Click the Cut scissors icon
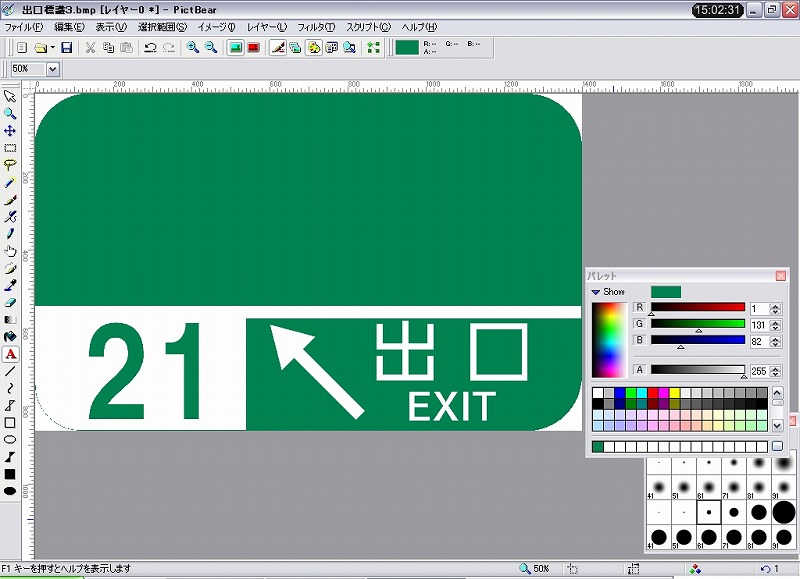 point(90,47)
